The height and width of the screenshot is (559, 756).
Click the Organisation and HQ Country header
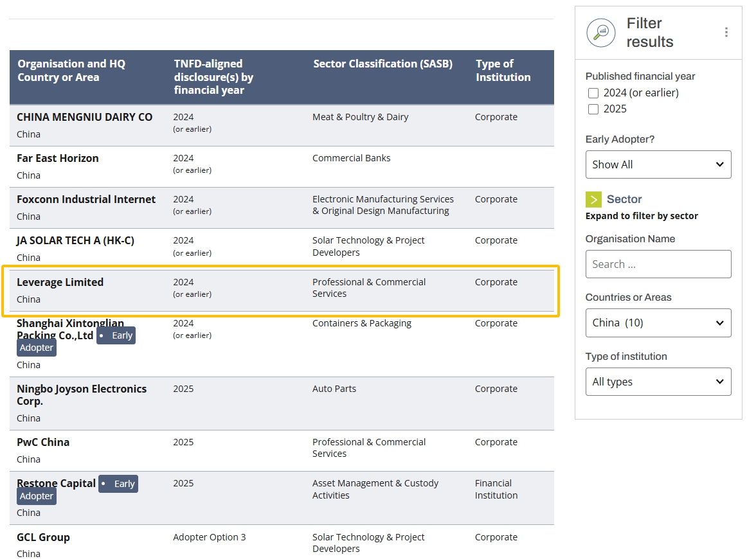(x=71, y=71)
